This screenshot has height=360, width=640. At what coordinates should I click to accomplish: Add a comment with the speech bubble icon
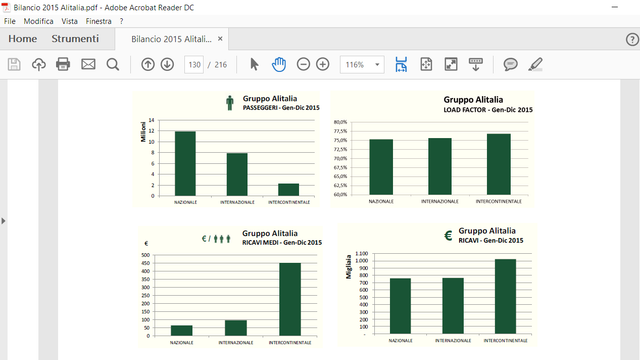(510, 64)
